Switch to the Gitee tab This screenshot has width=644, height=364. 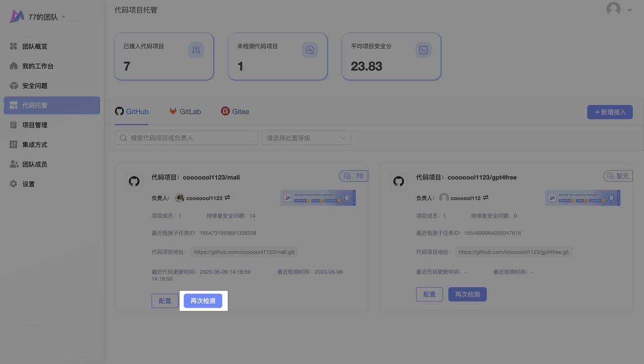pyautogui.click(x=235, y=112)
